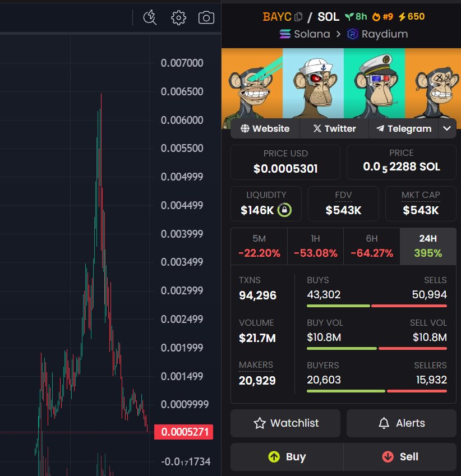This screenshot has height=476, width=461.
Task: Click the camera snapshot icon on the chart toolbar
Action: point(206,17)
